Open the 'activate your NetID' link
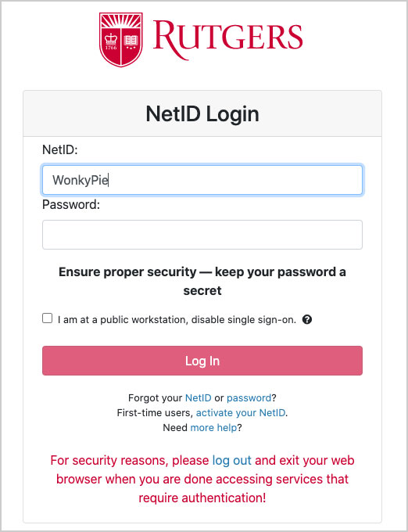Screen dimensions: 408x532 [x=241, y=412]
